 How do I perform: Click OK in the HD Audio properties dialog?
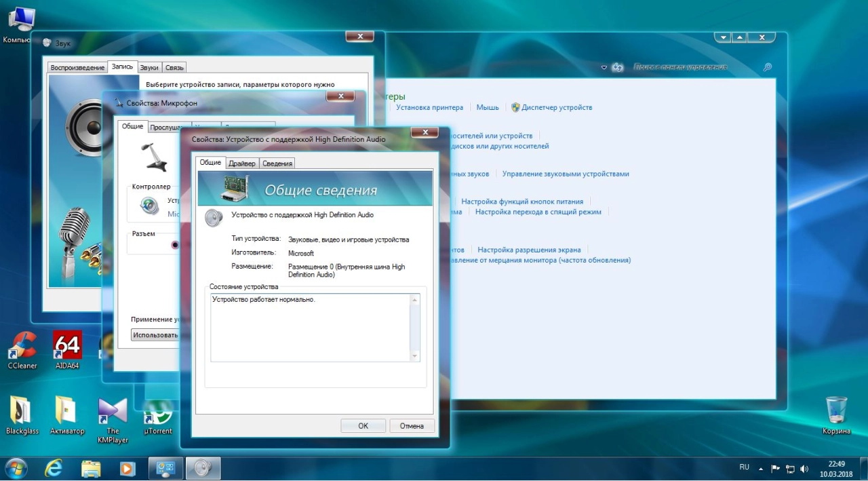tap(363, 426)
